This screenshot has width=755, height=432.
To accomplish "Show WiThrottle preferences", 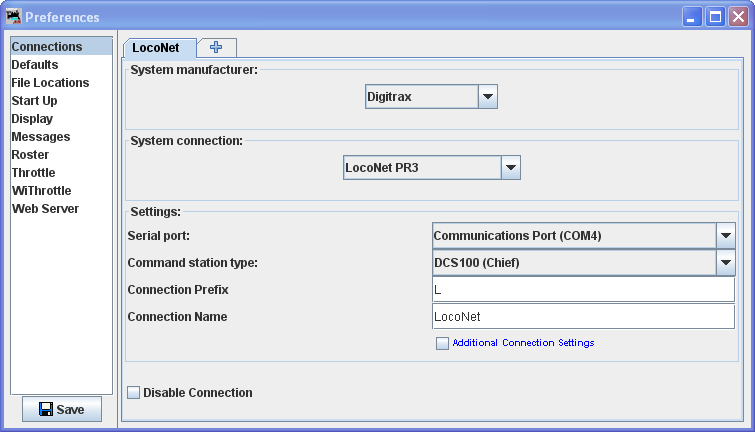I will (41, 191).
